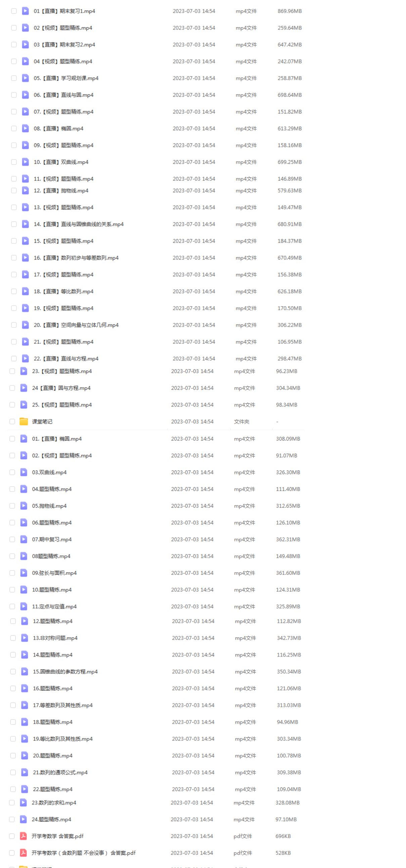Open 16.【直播】数列初步与等差数列.mp4 file
The image size is (406, 868).
click(76, 258)
